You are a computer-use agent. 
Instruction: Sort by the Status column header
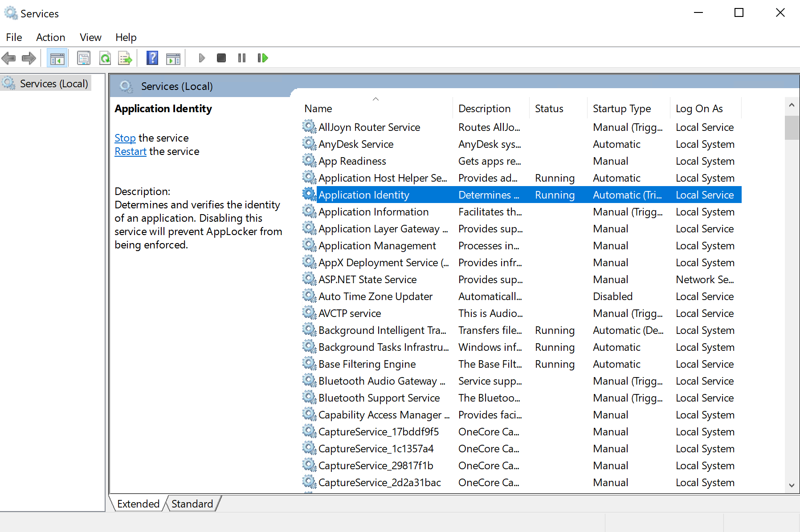(559, 109)
